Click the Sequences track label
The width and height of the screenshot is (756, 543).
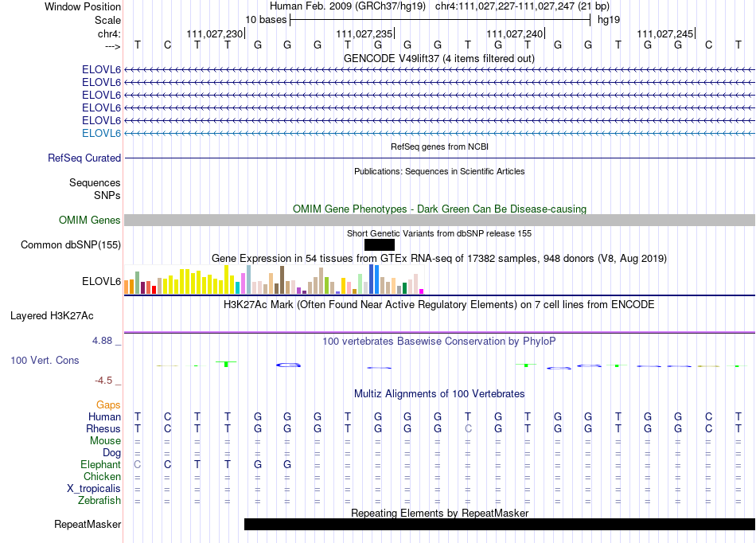[x=95, y=183]
